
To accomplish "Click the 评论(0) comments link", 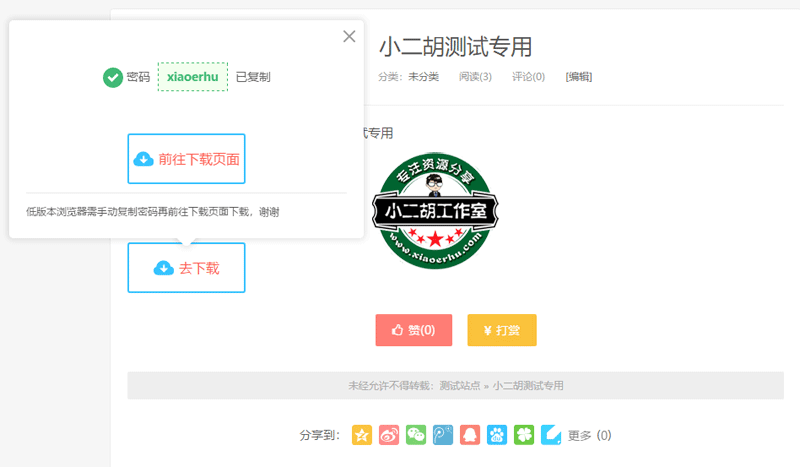I will click(529, 77).
